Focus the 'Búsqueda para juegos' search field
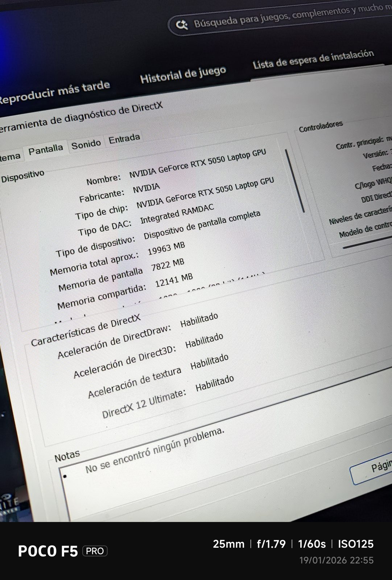Image resolution: width=392 pixels, height=580 pixels. [280, 19]
